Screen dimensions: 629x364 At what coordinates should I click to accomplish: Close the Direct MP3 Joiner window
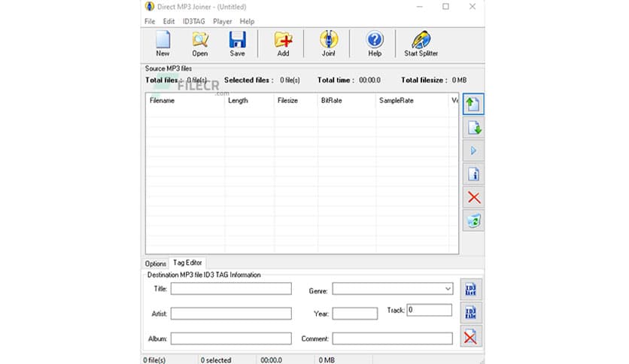tap(473, 7)
